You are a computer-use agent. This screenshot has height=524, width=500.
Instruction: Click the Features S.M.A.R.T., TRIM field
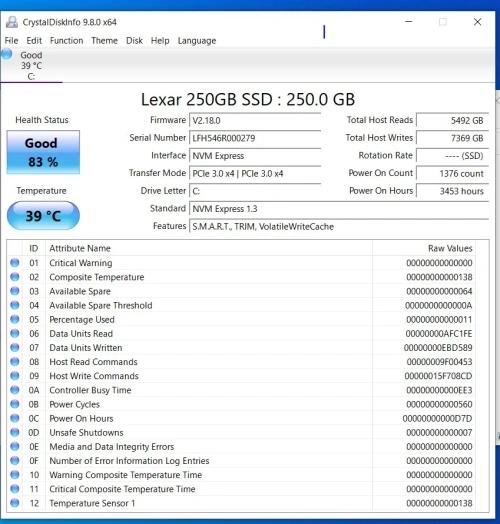pos(339,227)
